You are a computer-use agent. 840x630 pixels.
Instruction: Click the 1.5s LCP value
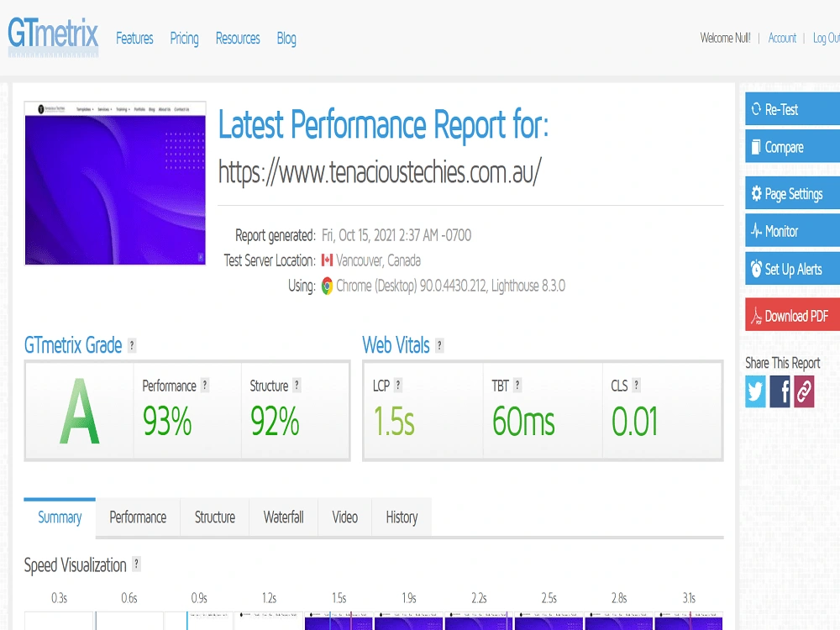click(x=394, y=421)
